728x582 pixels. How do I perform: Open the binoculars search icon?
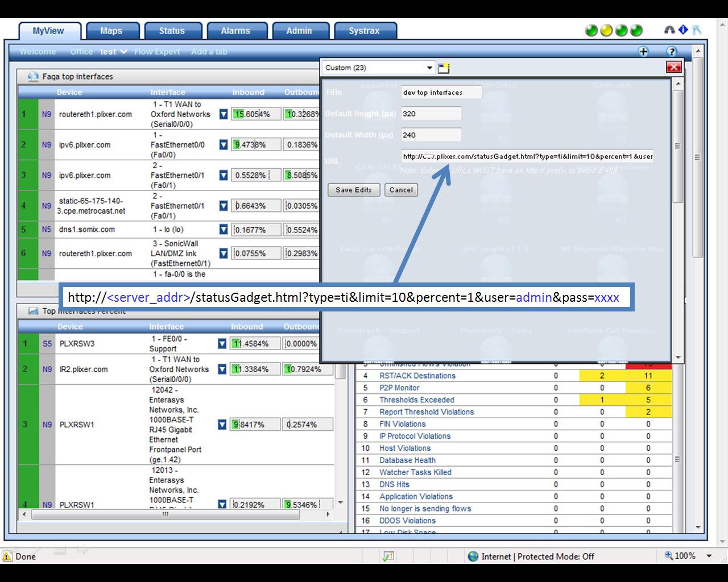pos(669,30)
